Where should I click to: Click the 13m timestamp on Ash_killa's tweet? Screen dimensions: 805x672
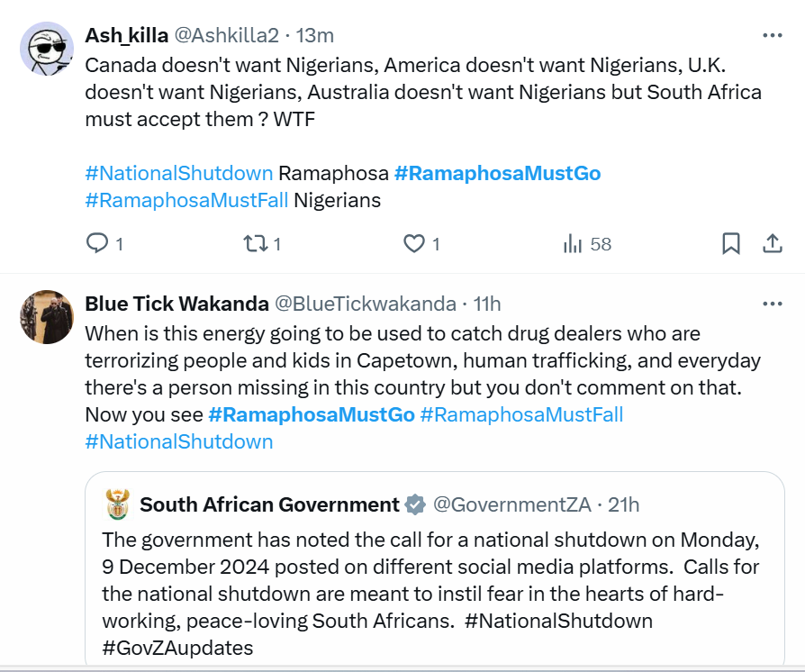coord(315,35)
